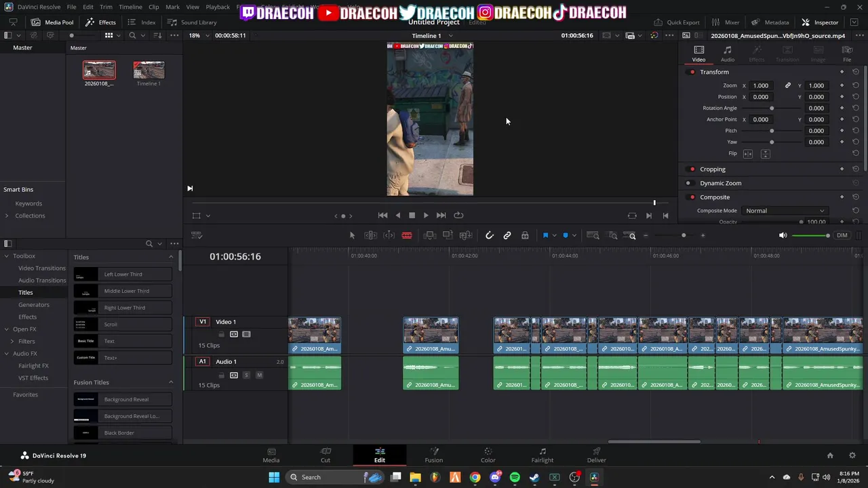Click the Zoom X input field

761,85
